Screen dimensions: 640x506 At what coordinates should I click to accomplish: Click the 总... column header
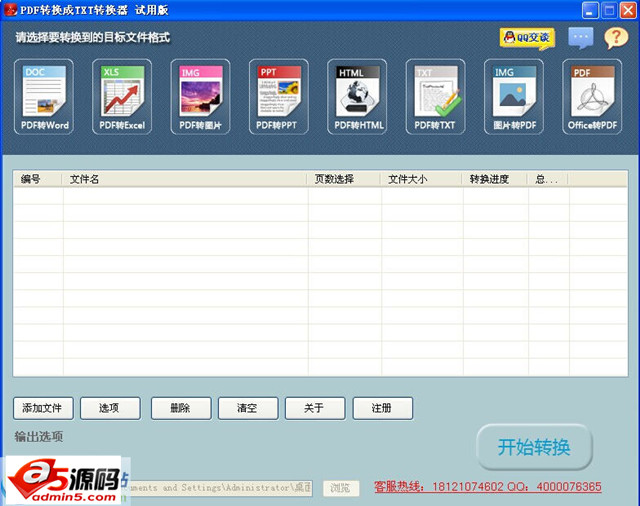[547, 179]
